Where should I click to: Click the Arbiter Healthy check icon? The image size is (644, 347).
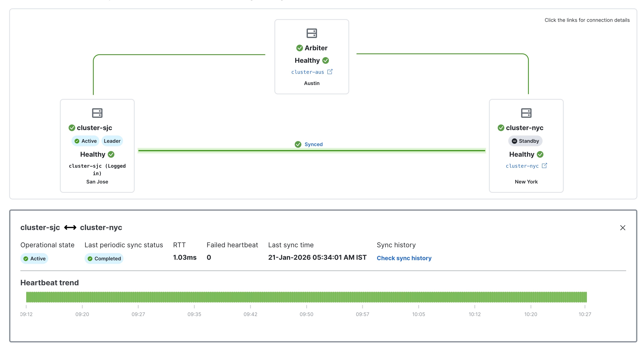[x=326, y=60]
